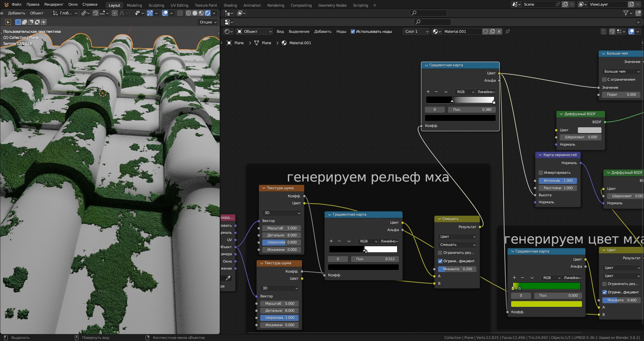Click fake user shield icon for Material.001
This screenshot has height=341, width=644.
[485, 31]
